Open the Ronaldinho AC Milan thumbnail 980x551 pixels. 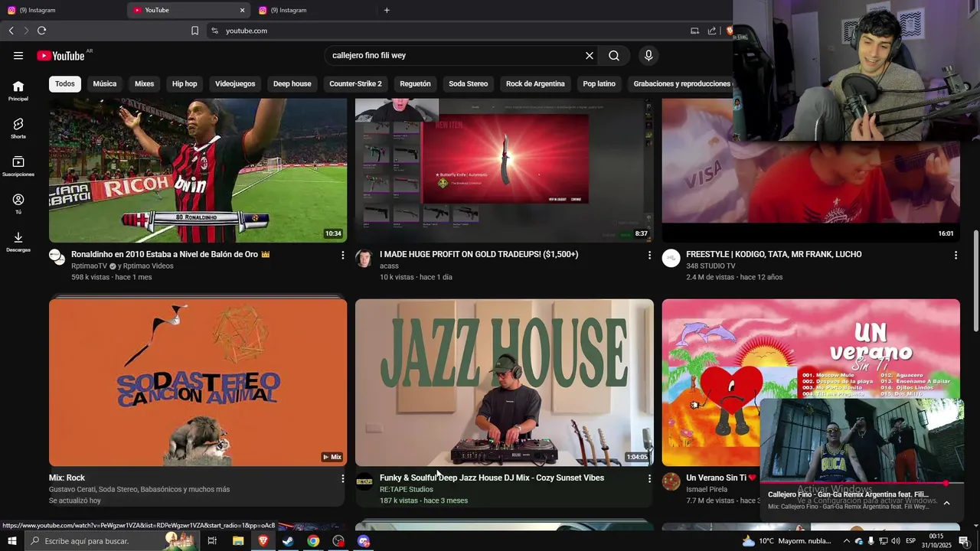coord(198,170)
